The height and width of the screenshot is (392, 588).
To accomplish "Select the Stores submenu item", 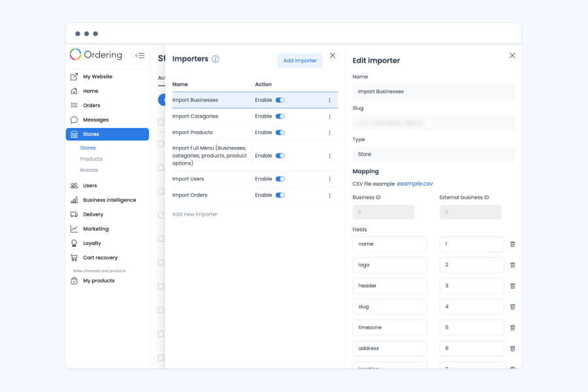I will point(88,148).
